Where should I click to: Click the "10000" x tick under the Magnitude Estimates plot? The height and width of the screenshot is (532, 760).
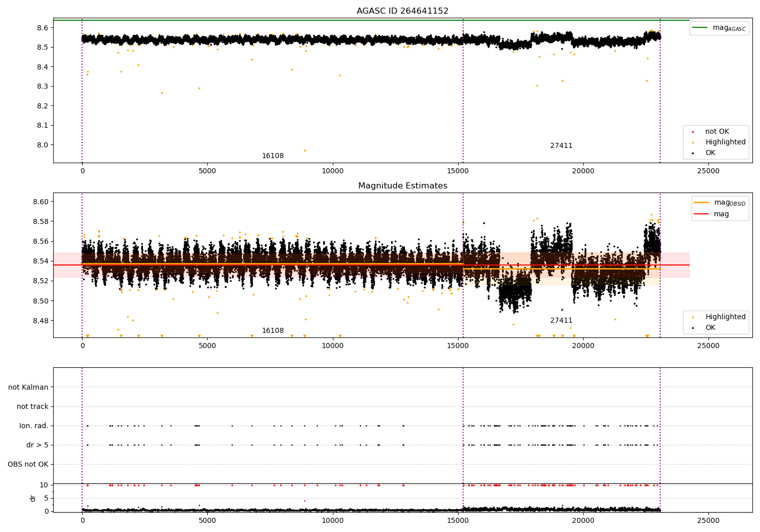coord(332,346)
